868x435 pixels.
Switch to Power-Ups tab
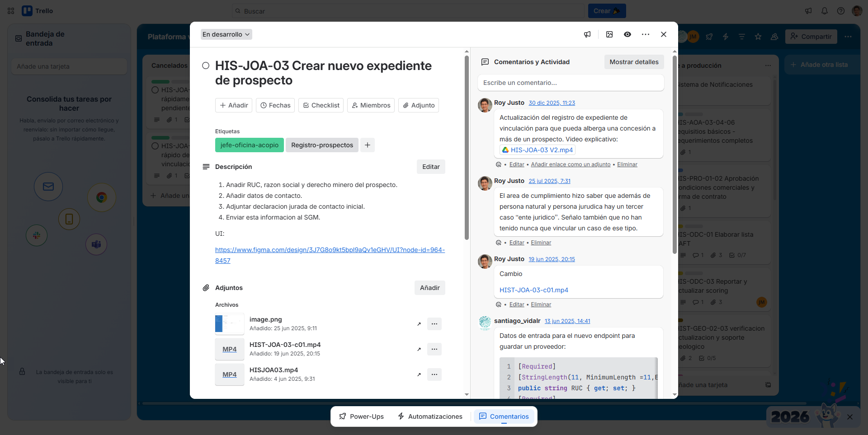[362, 416]
